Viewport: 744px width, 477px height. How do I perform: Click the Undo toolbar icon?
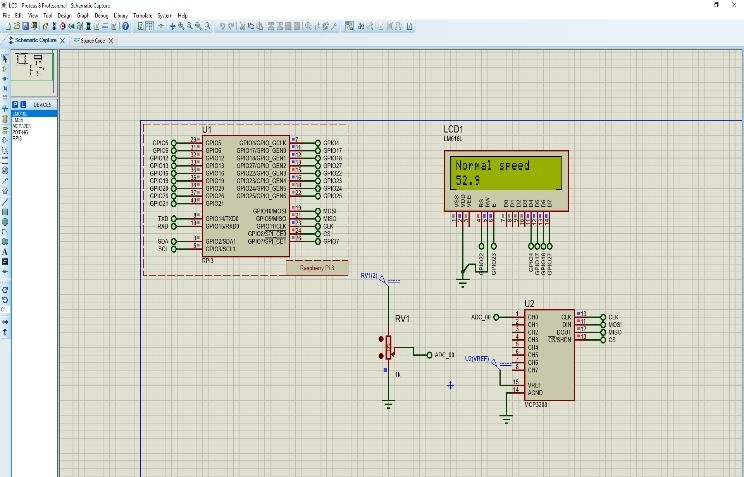(221, 26)
